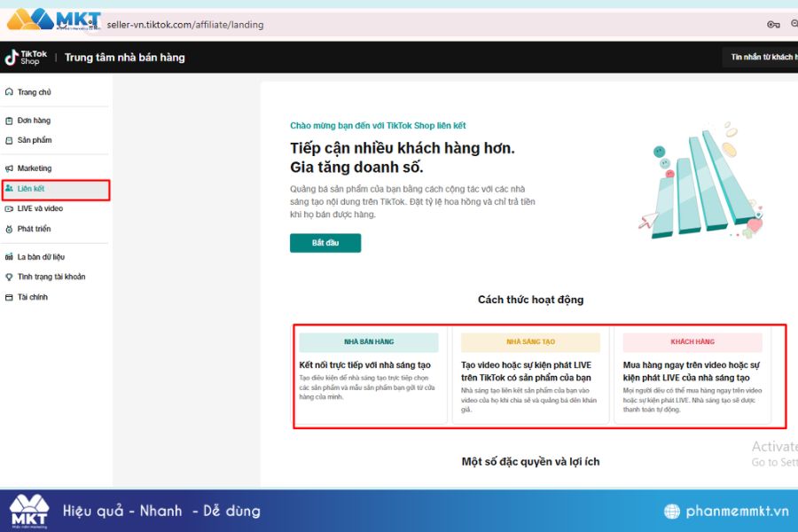798x532 pixels.
Task: Open La bàn dữ liệu section
Action: pos(41,257)
